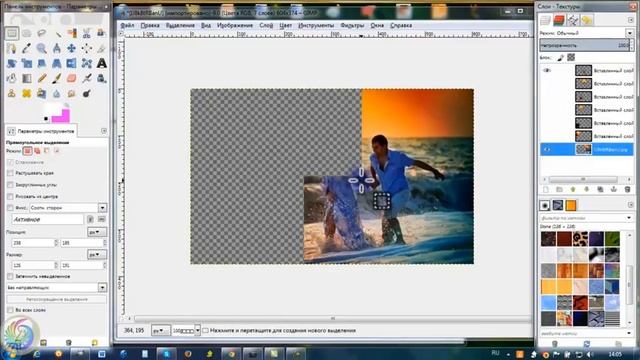Select the Blend gradient tool
This screenshot has height=360, width=640.
click(x=27, y=78)
